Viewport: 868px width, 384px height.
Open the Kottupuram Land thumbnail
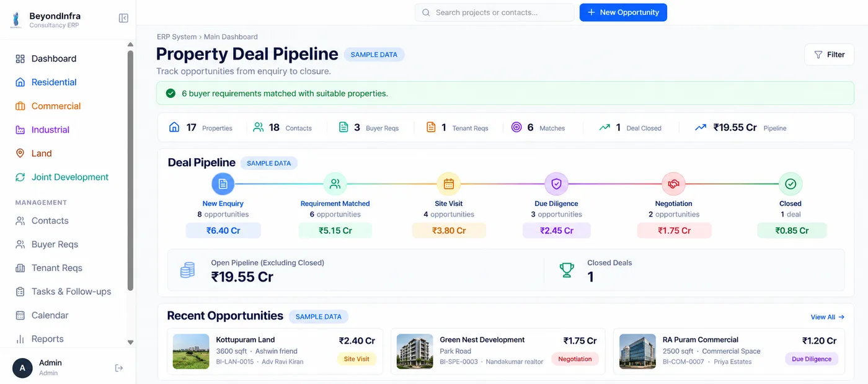tap(191, 351)
